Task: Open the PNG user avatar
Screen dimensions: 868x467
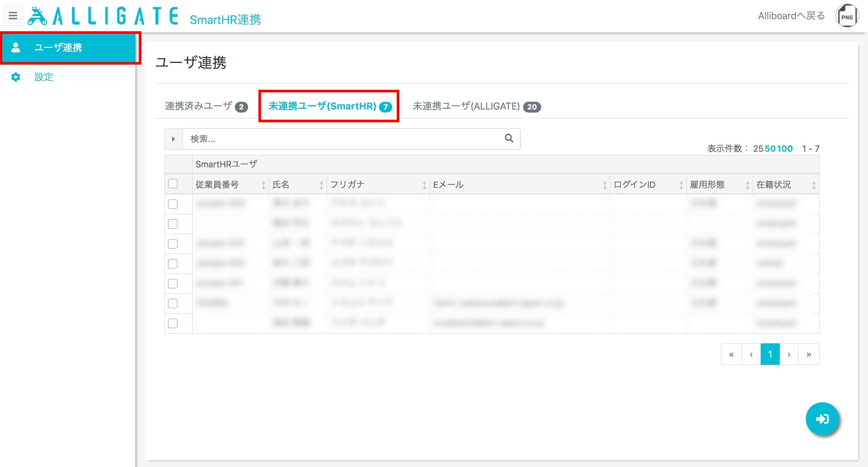Action: pyautogui.click(x=847, y=16)
